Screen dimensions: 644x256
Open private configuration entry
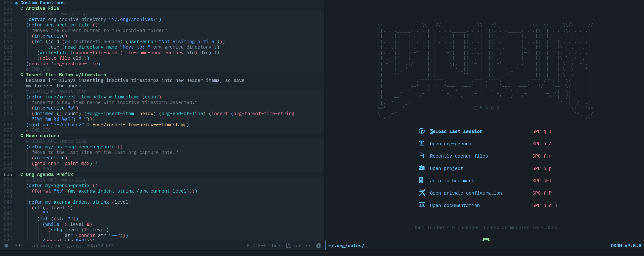(466, 193)
